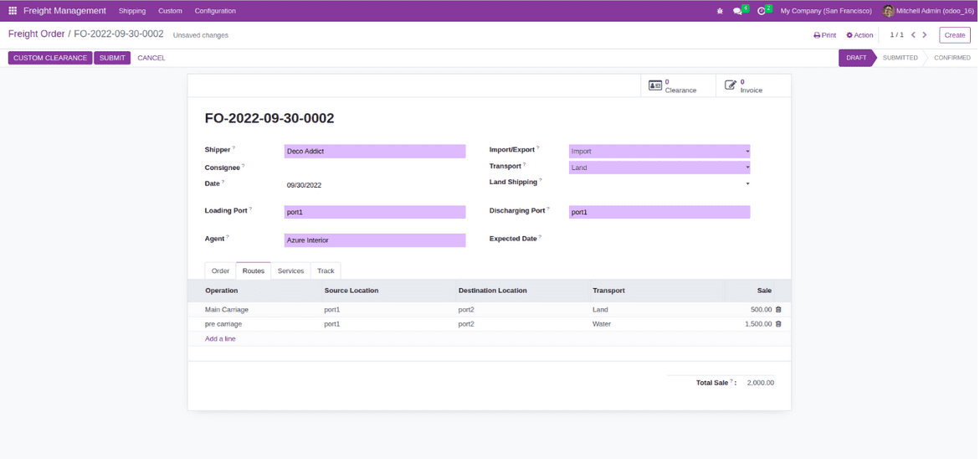Click the Shipper field help question mark
The image size is (980, 459).
[x=234, y=148]
